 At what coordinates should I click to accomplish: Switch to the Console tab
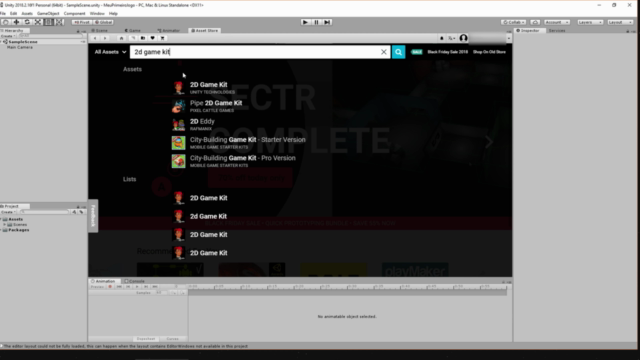coord(135,281)
